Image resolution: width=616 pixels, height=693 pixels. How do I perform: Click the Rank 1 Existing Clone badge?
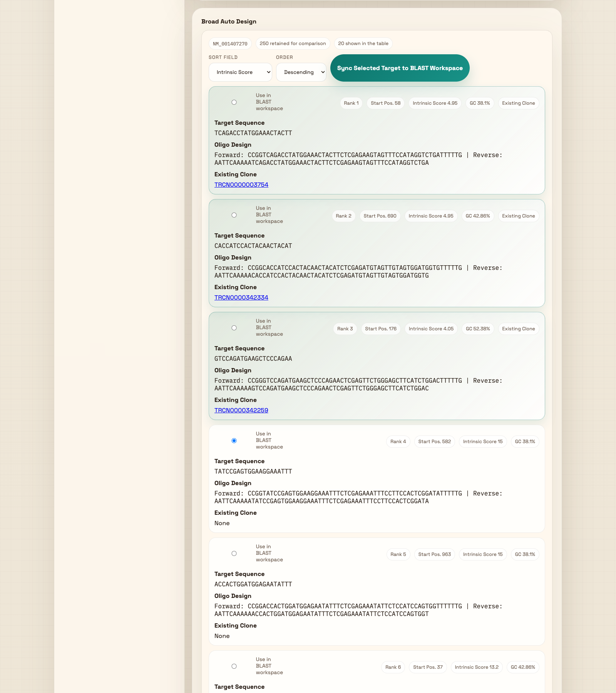(518, 103)
